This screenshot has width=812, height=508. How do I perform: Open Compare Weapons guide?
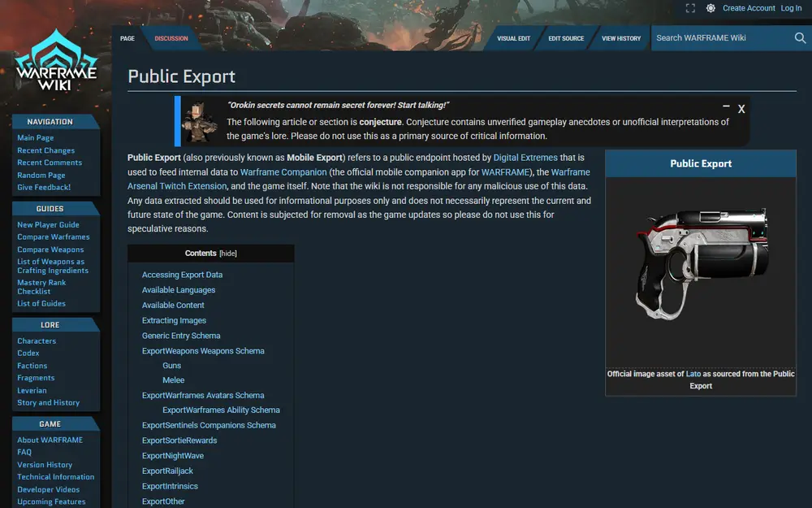[50, 250]
